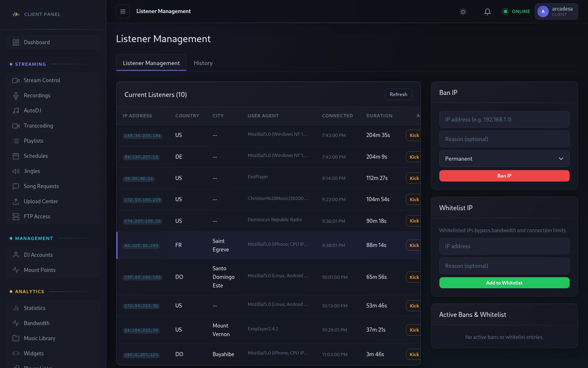The image size is (588, 368).
Task: Click the Whitelist Reason (optional) field
Action: pos(504,266)
